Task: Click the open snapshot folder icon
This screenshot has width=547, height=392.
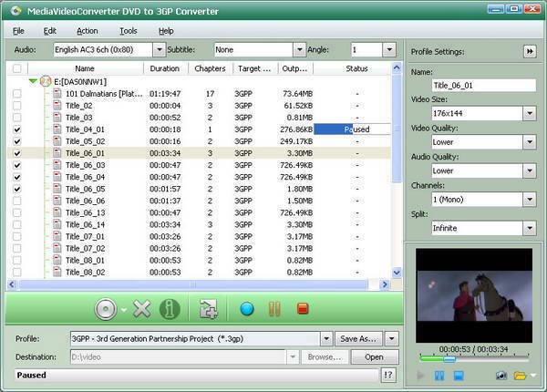Action: tap(520, 376)
